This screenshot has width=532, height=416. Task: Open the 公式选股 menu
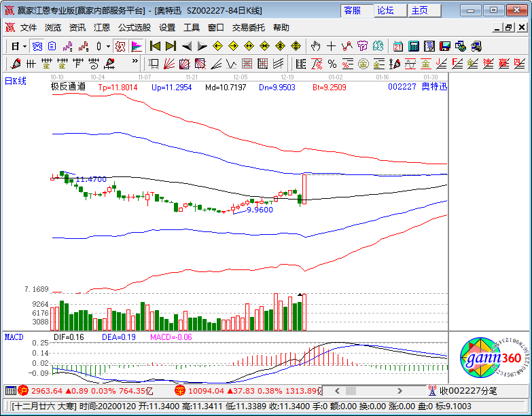click(x=135, y=28)
